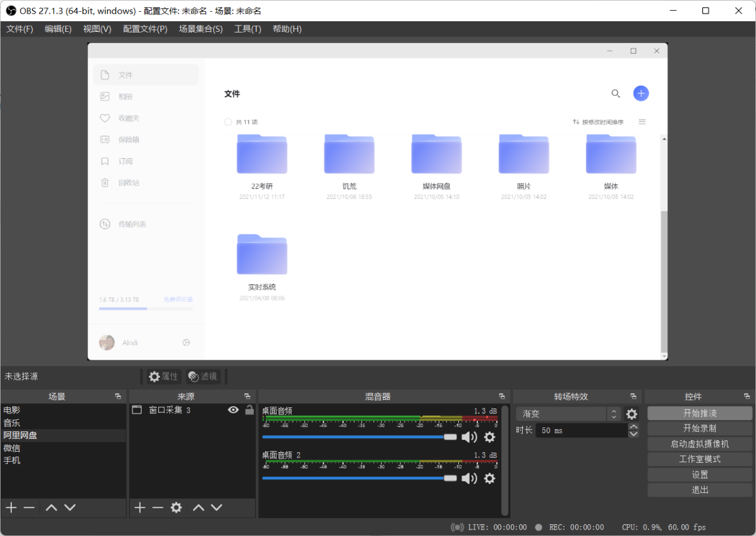Open source properties gear in Sources panel
Screen dimensions: 756x536
pos(176,508)
